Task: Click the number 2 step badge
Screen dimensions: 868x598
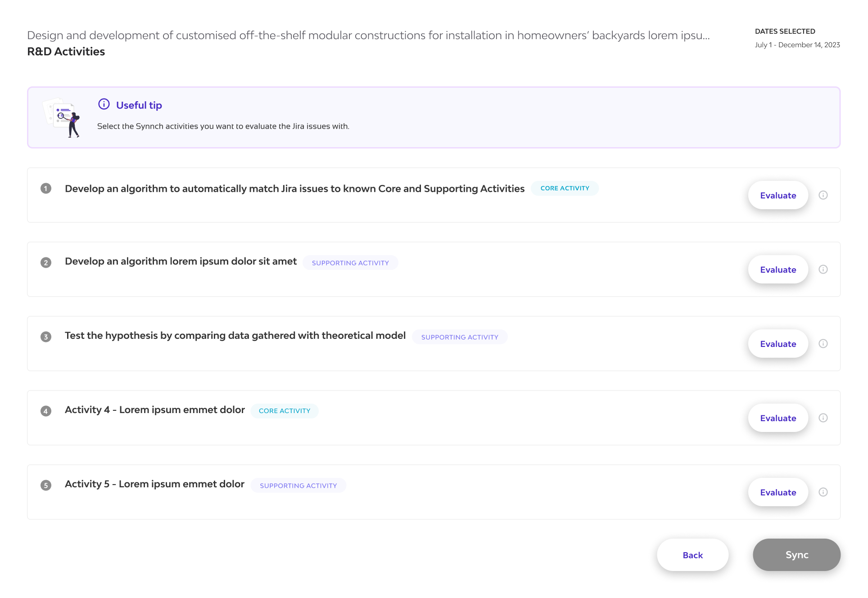Action: tap(46, 263)
